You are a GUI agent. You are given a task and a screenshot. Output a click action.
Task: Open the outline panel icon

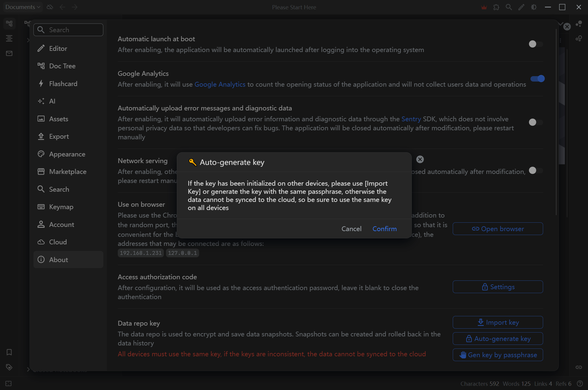tap(9, 38)
